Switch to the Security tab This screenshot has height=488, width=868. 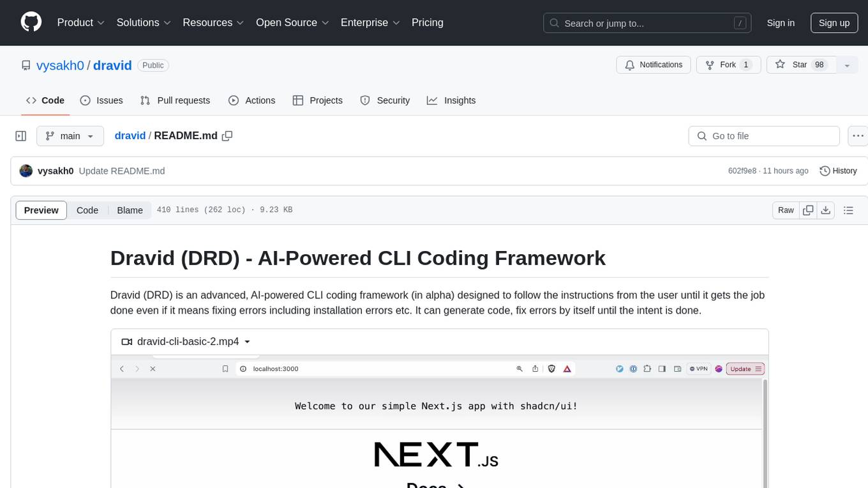385,100
